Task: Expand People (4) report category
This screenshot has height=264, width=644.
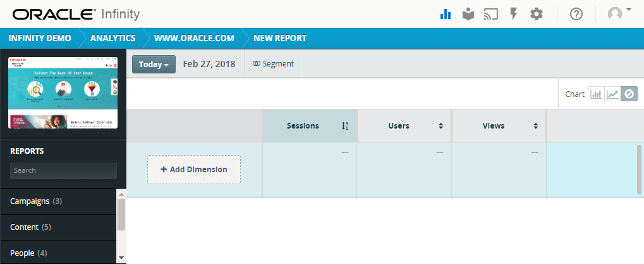Action: point(58,253)
